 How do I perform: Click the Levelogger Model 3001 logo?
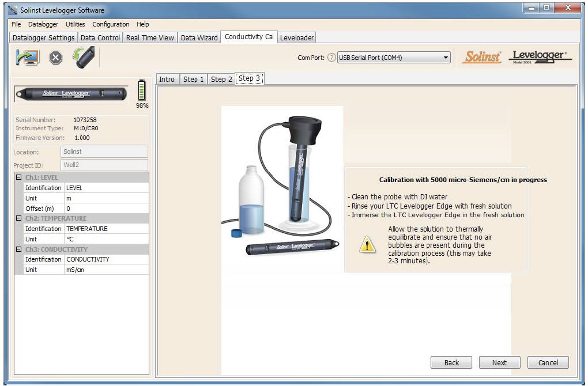[542, 57]
